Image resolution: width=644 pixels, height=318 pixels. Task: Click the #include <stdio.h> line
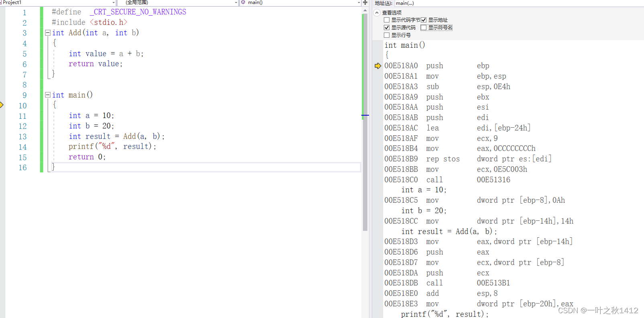coord(90,22)
